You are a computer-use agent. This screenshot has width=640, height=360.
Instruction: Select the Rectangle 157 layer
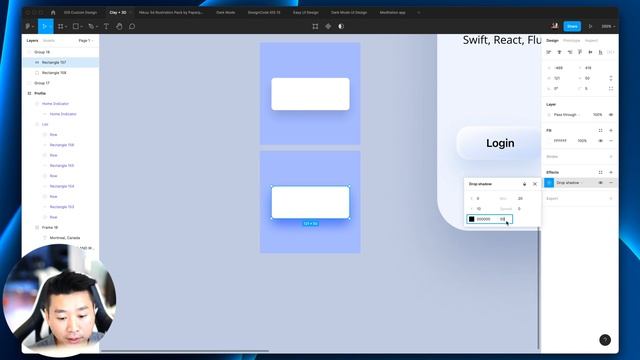pyautogui.click(x=60, y=62)
